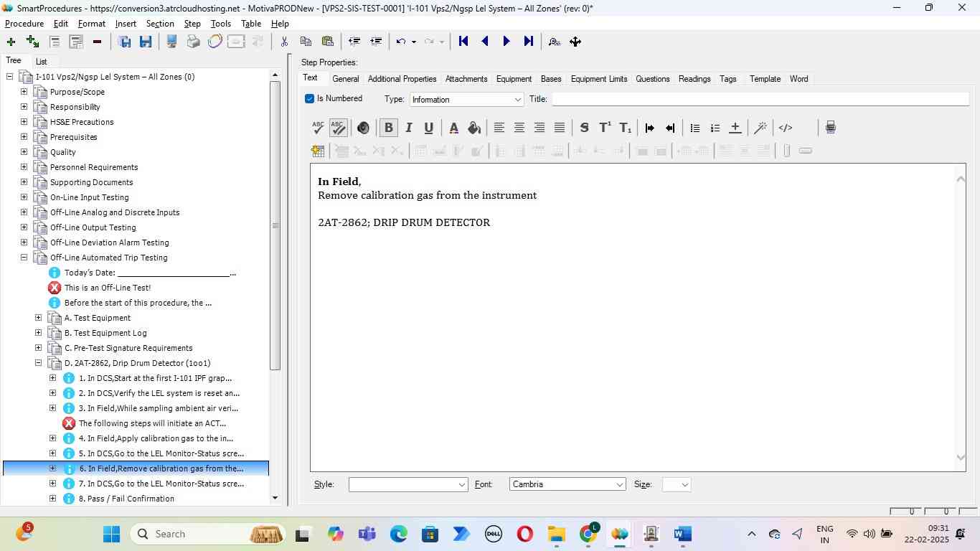The image size is (980, 551).
Task: Click the green plus add-step icon
Action: tap(11, 42)
